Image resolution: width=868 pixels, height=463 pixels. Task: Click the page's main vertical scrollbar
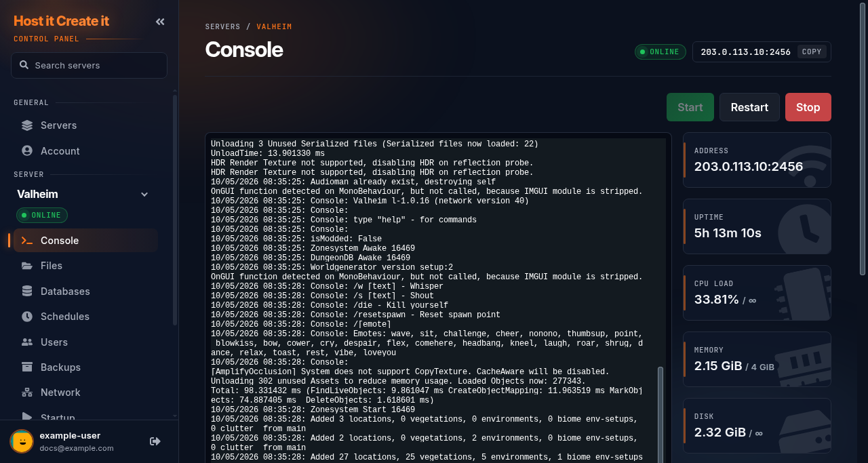tap(863, 138)
